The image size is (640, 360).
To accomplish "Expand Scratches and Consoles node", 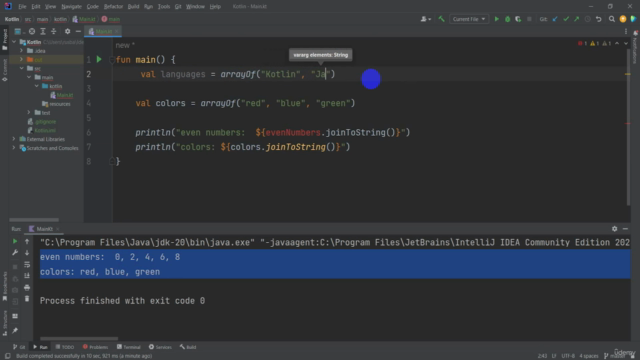I will (14, 148).
